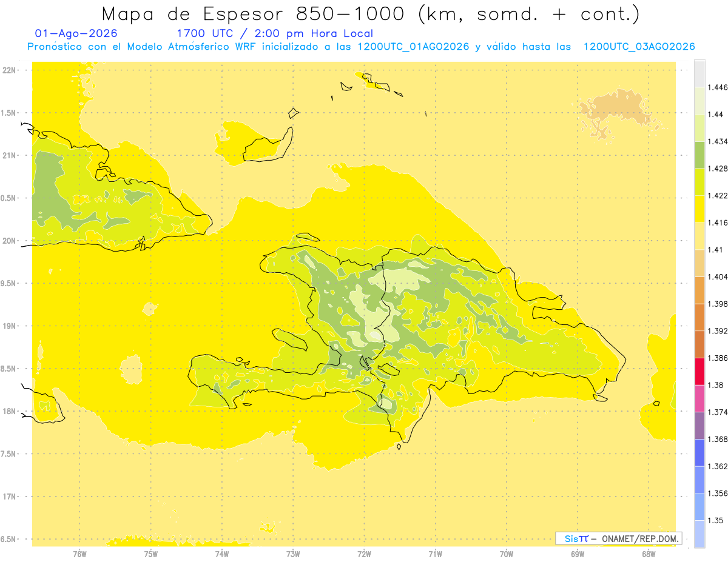This screenshot has width=728, height=562.
Task: Click the colorbar value '1.428'
Action: 718,169
